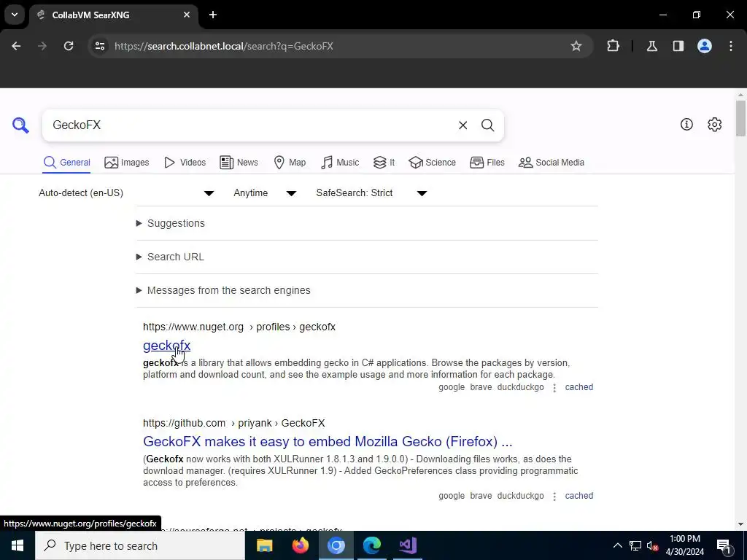
Task: Clear the GeckoFX search query
Action: pyautogui.click(x=462, y=125)
